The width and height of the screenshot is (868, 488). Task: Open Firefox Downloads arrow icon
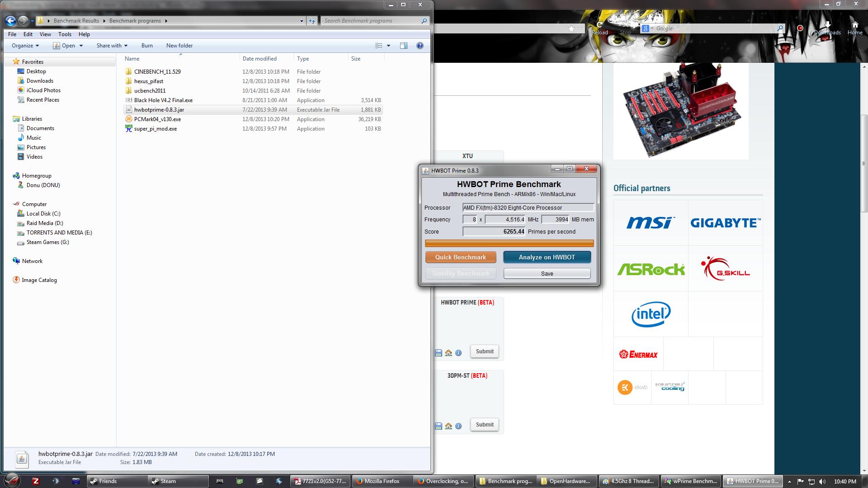(827, 28)
